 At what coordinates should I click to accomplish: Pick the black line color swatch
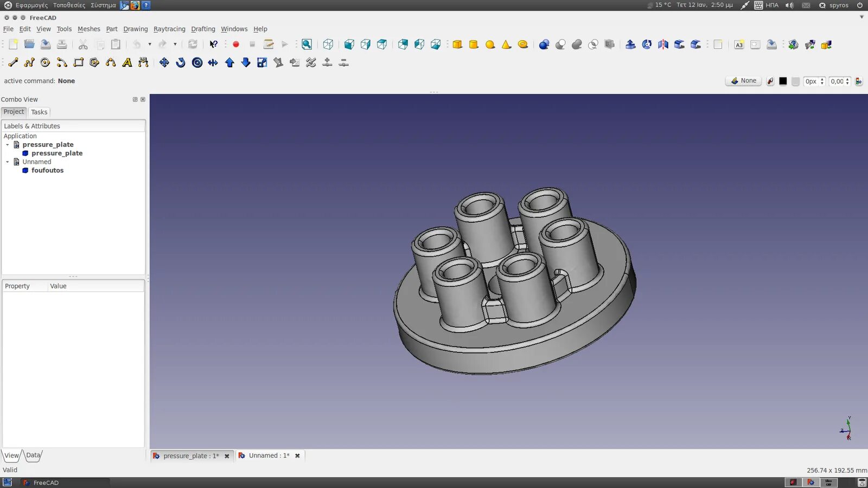click(783, 81)
